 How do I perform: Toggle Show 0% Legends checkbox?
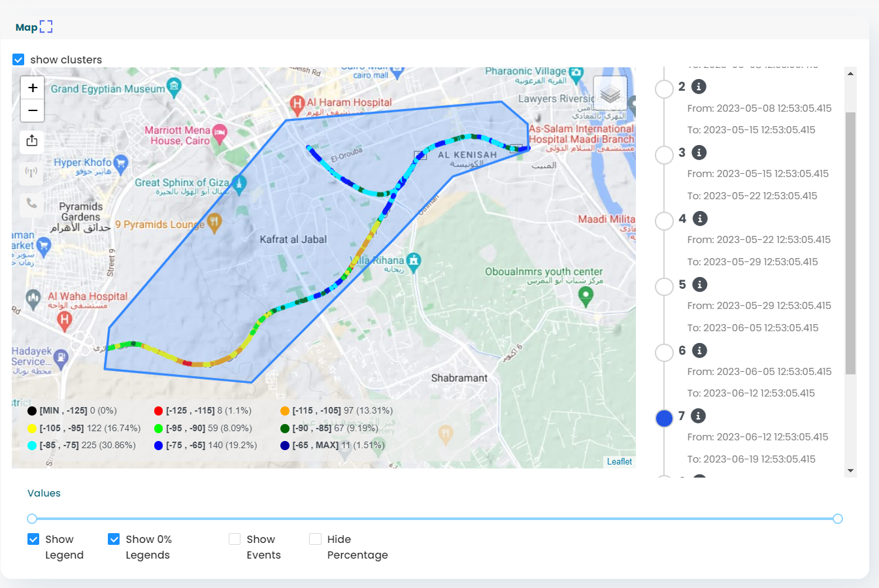click(x=114, y=539)
